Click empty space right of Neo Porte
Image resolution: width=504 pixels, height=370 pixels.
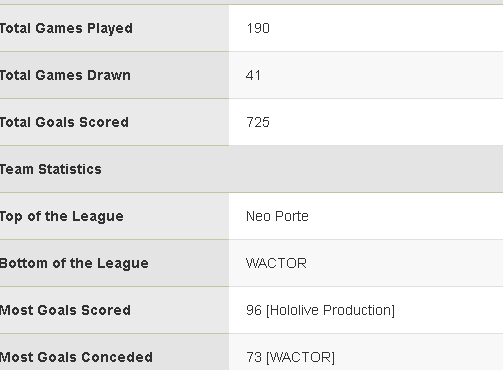(x=405, y=216)
